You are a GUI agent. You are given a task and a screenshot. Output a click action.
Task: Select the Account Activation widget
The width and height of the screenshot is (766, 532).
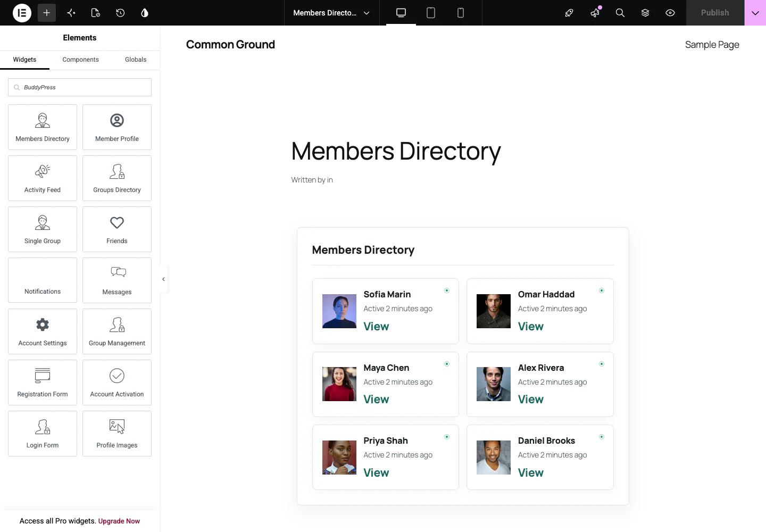(x=117, y=383)
